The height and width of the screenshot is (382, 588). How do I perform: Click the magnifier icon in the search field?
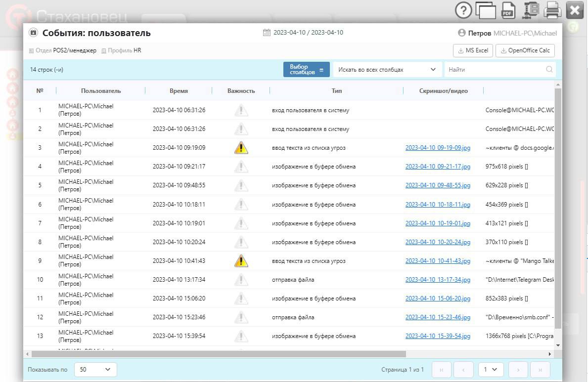[549, 70]
